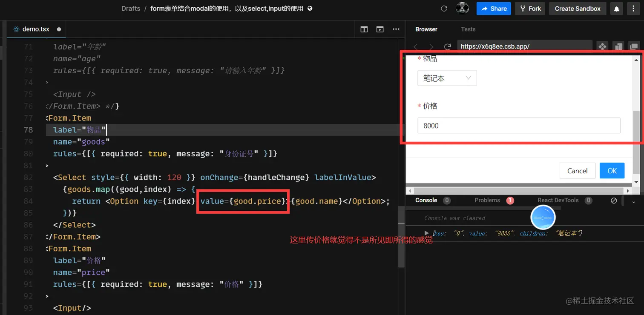Clear the console with the circle-slash icon

pyautogui.click(x=614, y=200)
